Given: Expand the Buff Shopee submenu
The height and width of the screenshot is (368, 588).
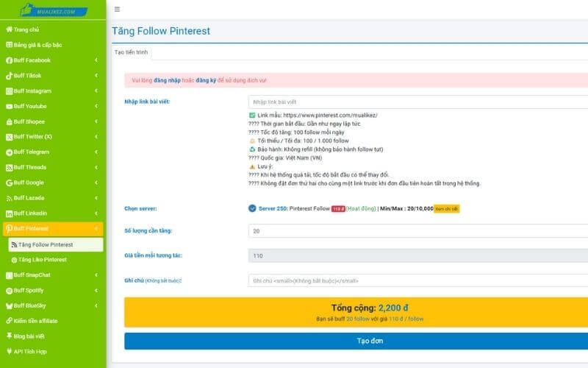Looking at the screenshot, I should (x=96, y=121).
